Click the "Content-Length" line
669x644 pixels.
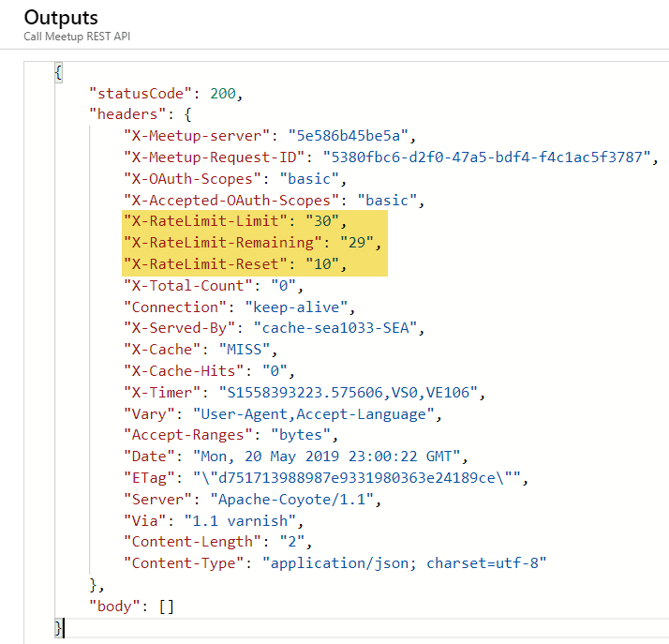pyautogui.click(x=217, y=542)
